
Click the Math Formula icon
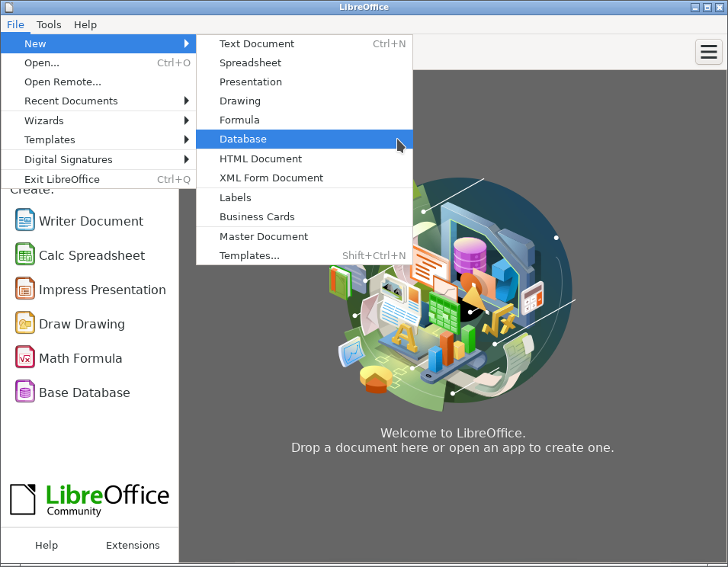coord(25,357)
